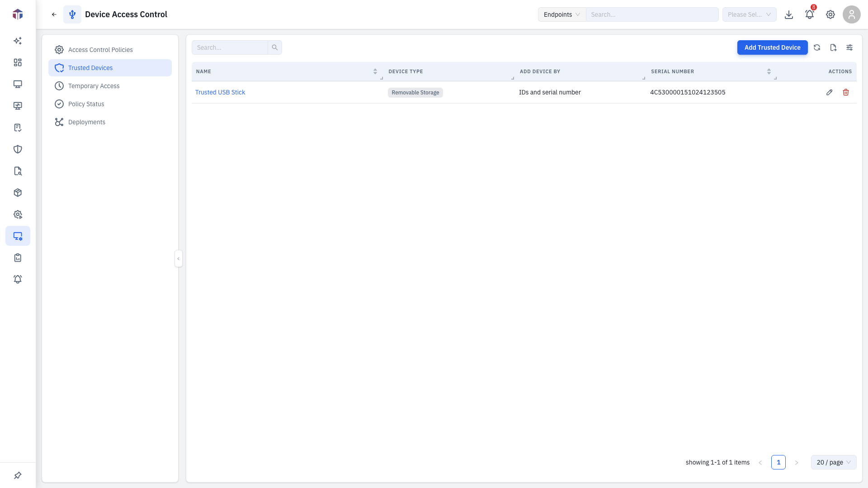Click Add Trusted Device button
This screenshot has width=868, height=488.
[x=772, y=47]
